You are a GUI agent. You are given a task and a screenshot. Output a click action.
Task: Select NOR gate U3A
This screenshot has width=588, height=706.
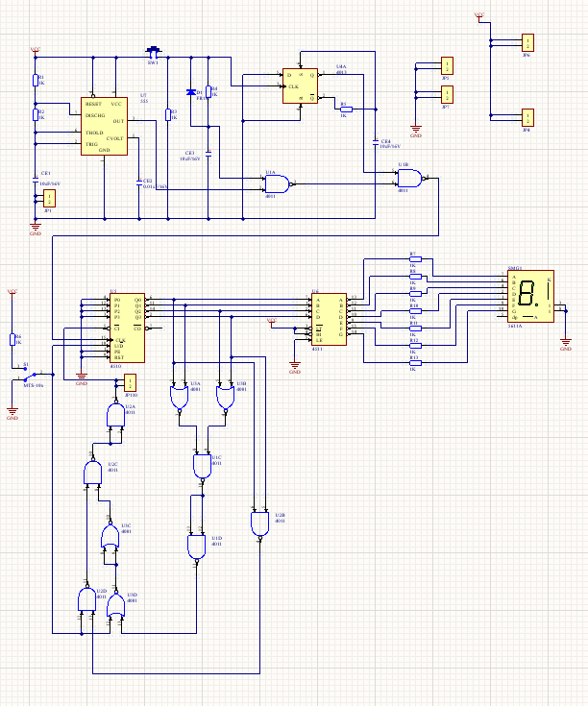[x=180, y=398]
